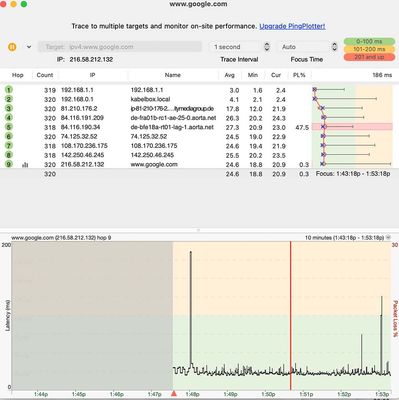The height and width of the screenshot is (400, 399).
Task: Open the Focus Time Auto combo box
Action: click(x=304, y=47)
